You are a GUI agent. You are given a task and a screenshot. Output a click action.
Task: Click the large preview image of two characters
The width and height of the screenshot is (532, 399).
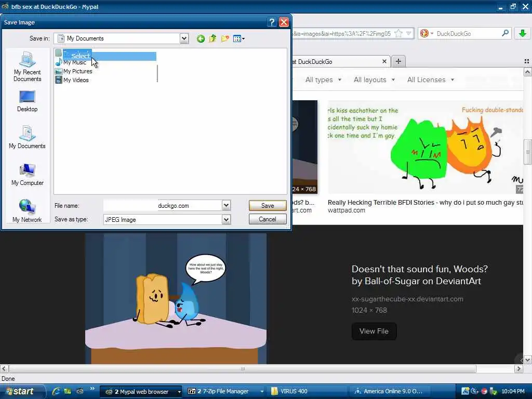coord(176,298)
